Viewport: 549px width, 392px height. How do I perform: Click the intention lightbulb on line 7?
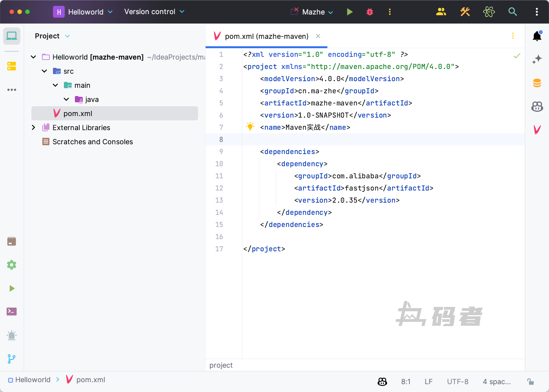coord(250,126)
